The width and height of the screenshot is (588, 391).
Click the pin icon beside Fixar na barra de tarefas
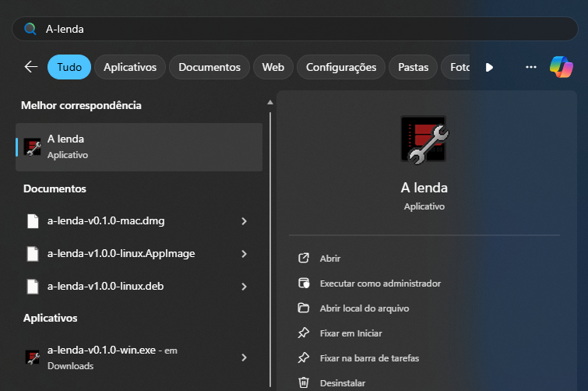[x=304, y=358]
